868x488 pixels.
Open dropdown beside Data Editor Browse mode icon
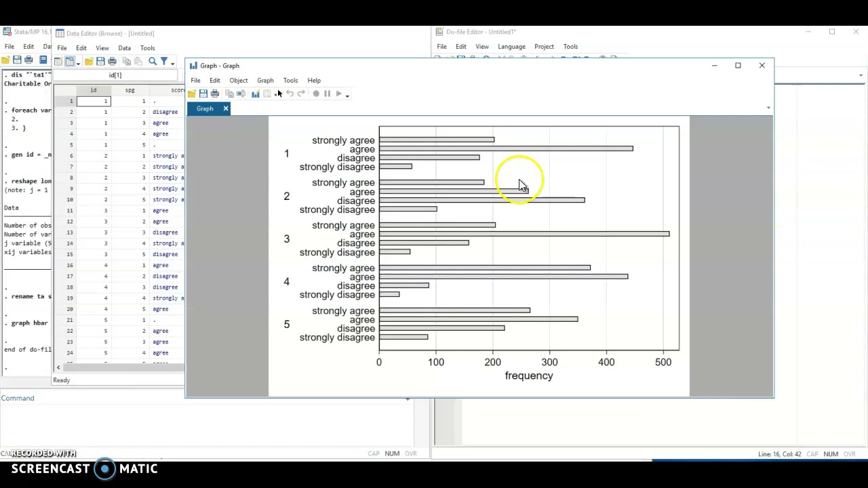78,63
